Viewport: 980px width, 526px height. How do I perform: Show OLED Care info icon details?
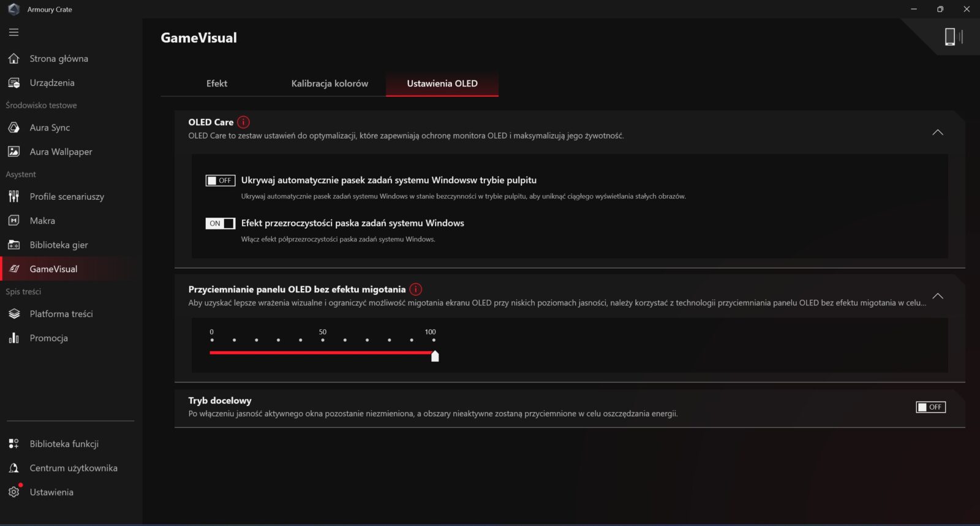243,122
